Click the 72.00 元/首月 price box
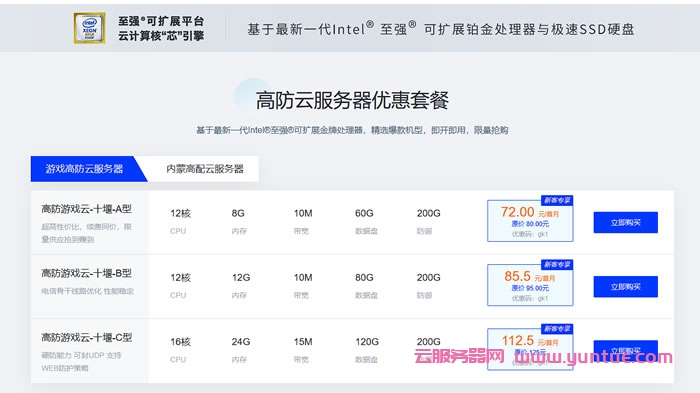 click(x=530, y=221)
